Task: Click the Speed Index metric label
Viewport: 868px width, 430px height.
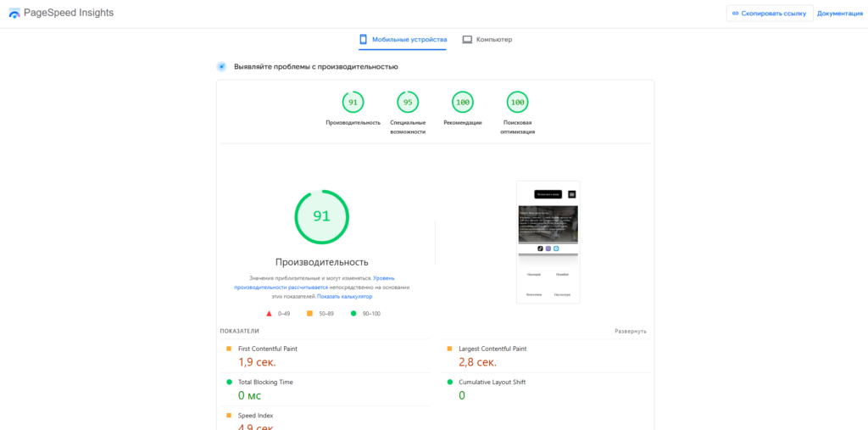Action: pyautogui.click(x=256, y=416)
